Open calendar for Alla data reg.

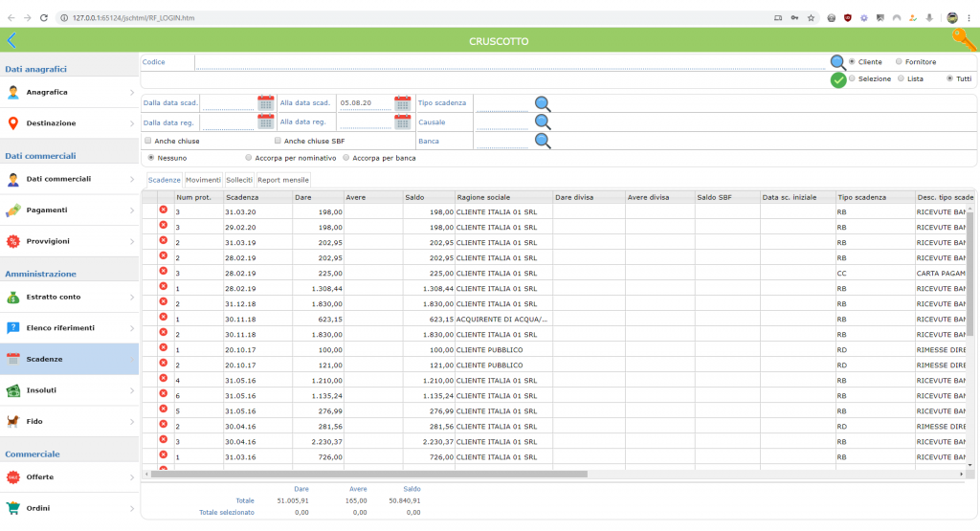coord(403,122)
